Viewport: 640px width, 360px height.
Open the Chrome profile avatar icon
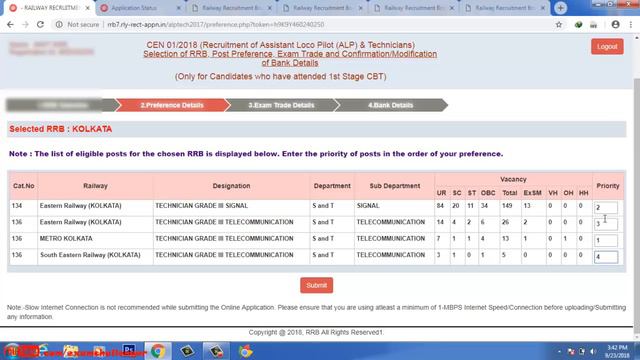point(616,24)
